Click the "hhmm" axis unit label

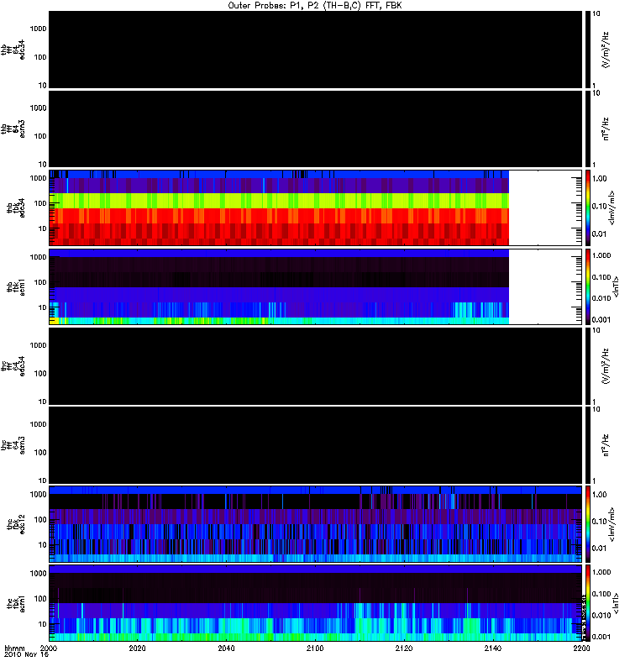click(x=14, y=648)
